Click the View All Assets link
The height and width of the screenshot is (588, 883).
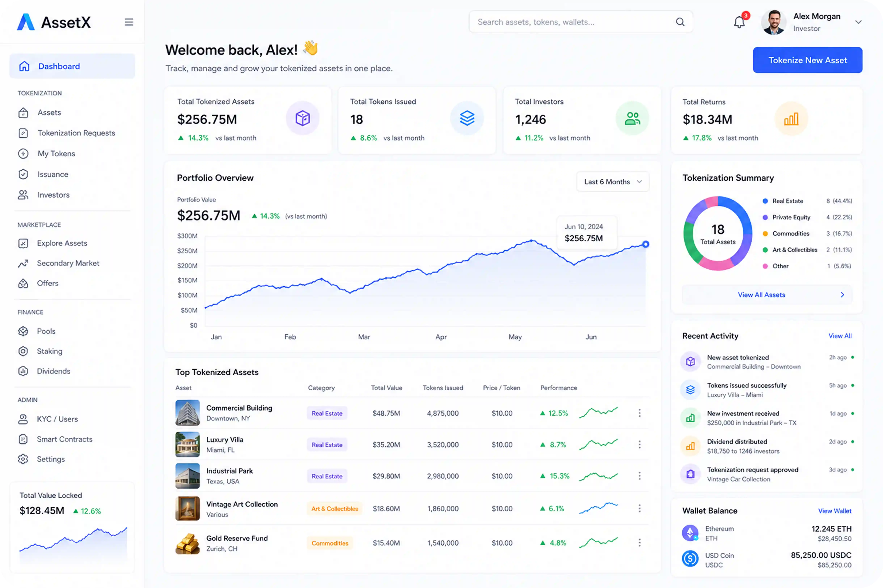click(761, 295)
